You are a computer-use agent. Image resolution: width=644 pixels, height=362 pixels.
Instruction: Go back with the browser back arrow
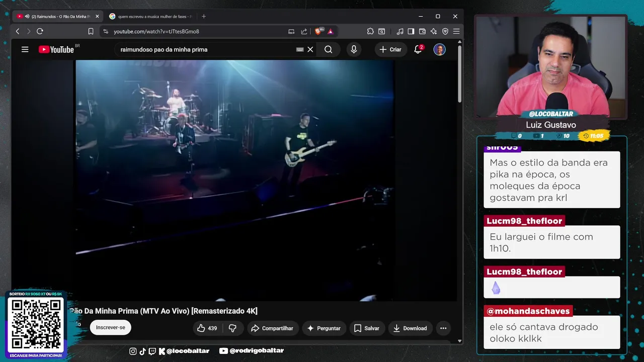[x=18, y=31]
